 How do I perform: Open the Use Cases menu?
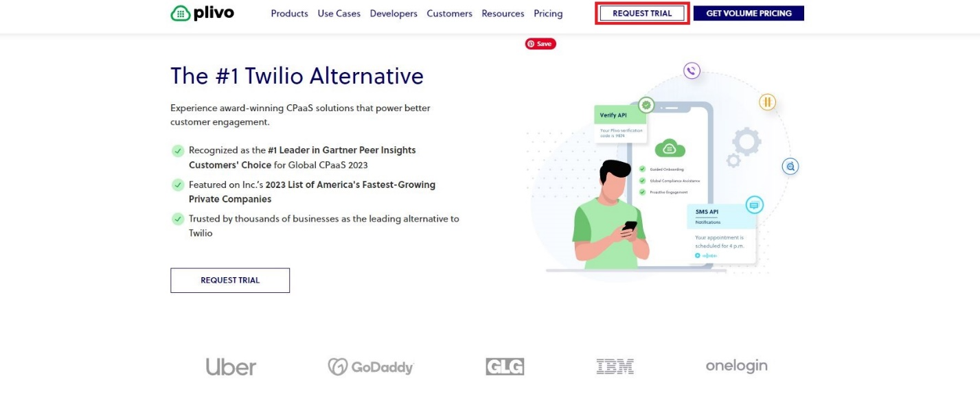[x=339, y=14]
